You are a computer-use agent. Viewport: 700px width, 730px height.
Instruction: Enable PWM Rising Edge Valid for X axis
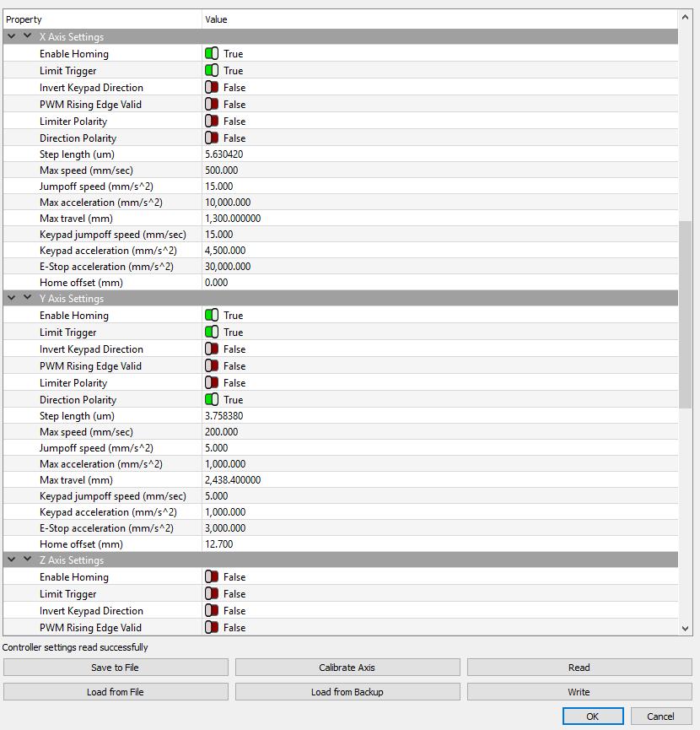tap(212, 104)
